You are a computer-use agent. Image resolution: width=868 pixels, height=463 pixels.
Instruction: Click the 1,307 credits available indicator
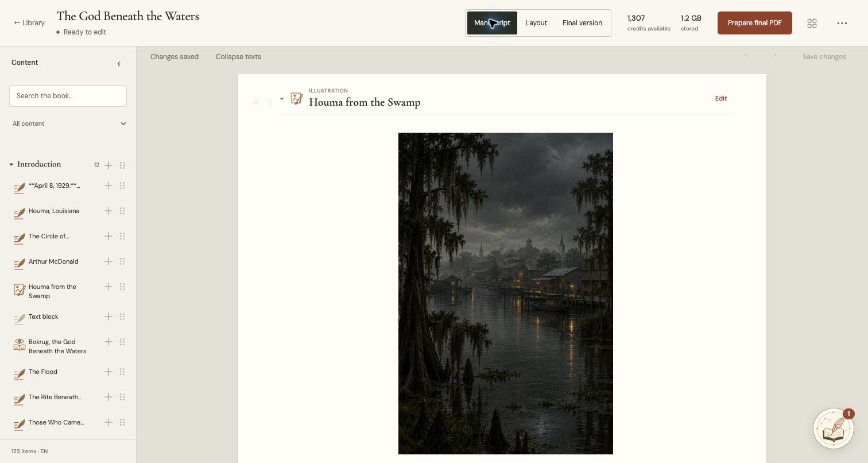click(649, 23)
